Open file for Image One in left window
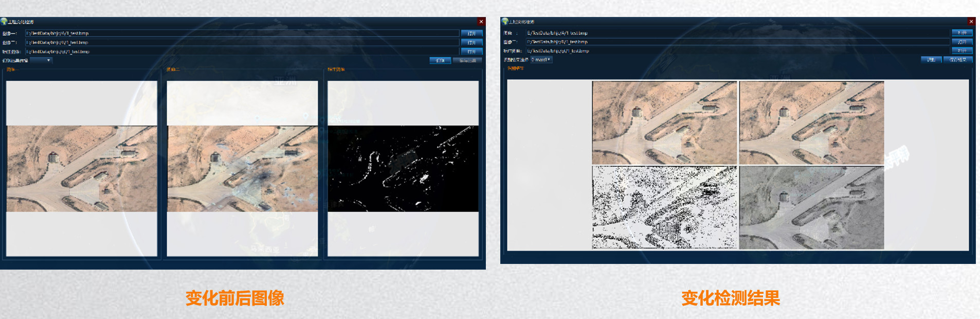This screenshot has width=980, height=319. pos(471,33)
